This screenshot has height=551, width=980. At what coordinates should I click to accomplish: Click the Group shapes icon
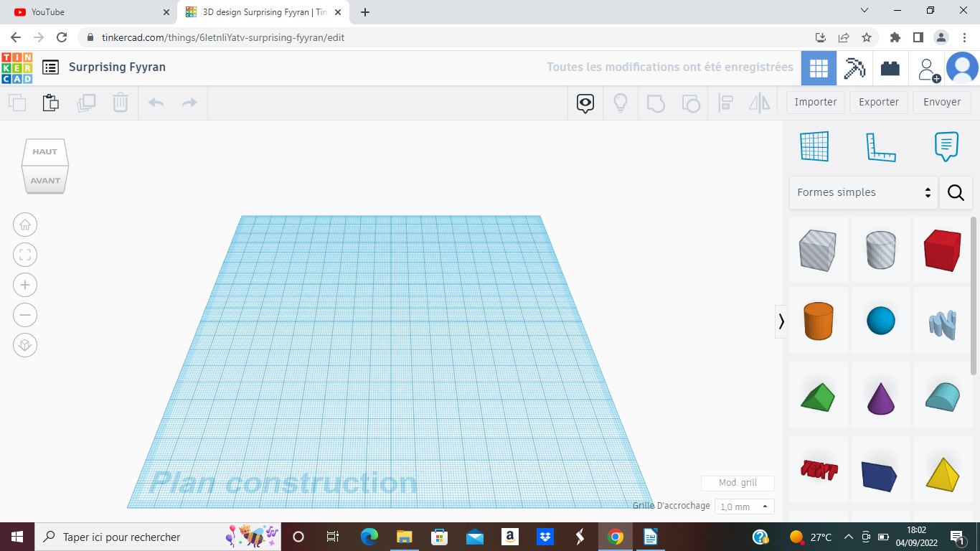(656, 103)
